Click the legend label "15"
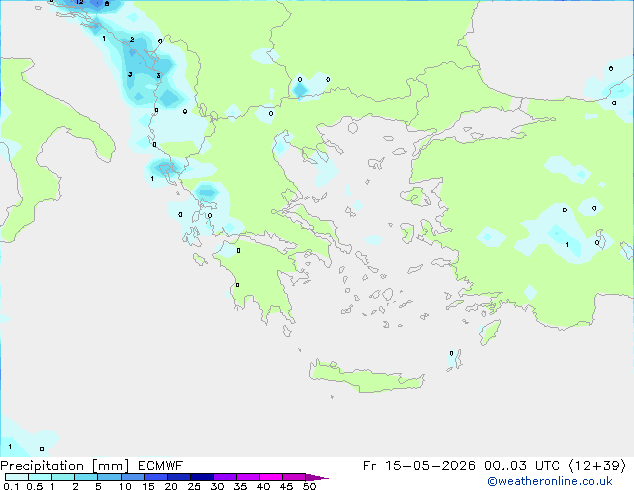 [148, 486]
